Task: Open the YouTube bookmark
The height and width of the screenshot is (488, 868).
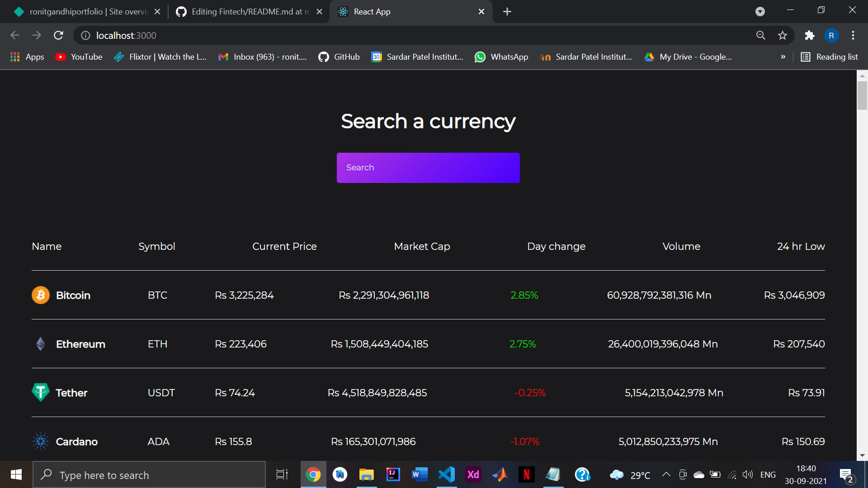Action: 79,57
